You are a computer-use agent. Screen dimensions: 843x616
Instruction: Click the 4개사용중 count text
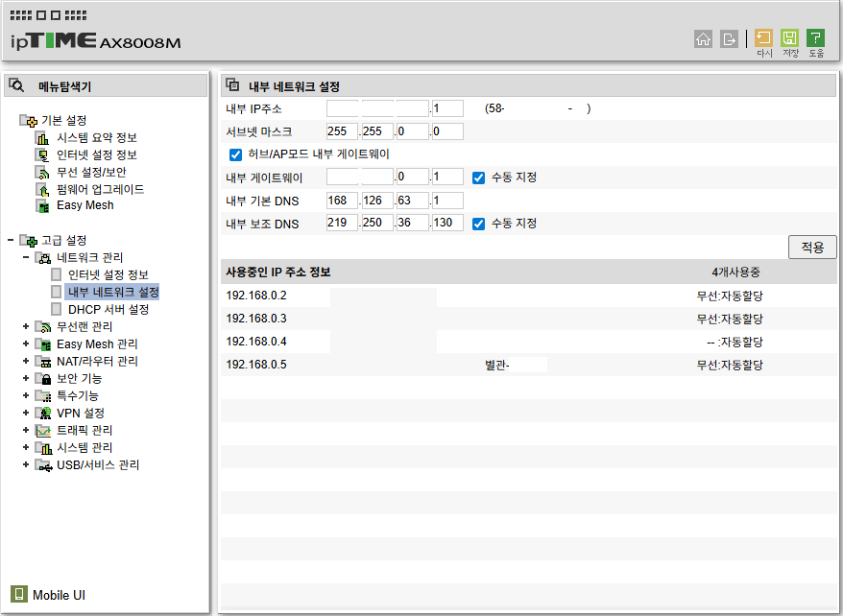(x=735, y=272)
